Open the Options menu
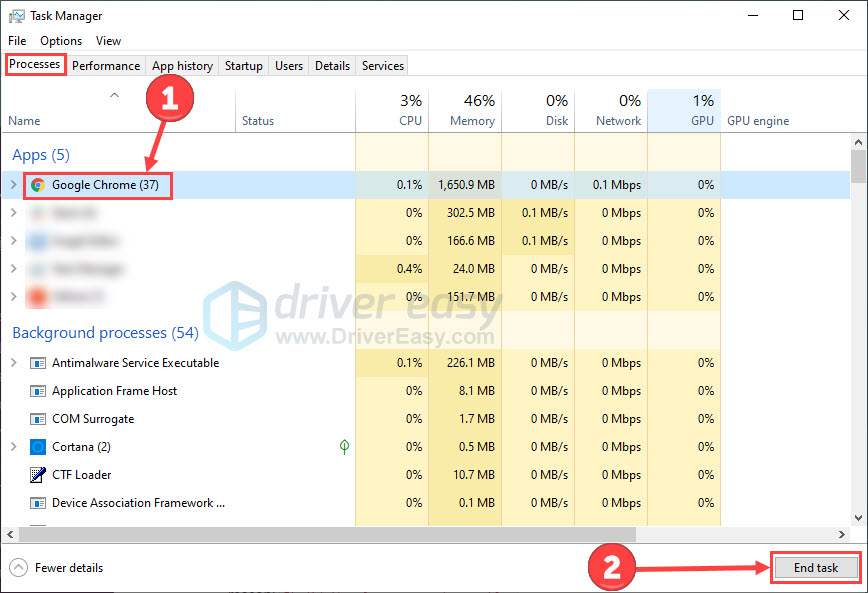Image resolution: width=868 pixels, height=593 pixels. coord(60,40)
